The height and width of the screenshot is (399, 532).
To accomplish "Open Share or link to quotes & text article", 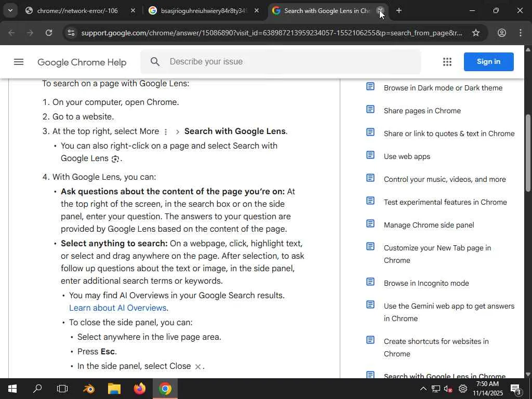I will 449,134.
